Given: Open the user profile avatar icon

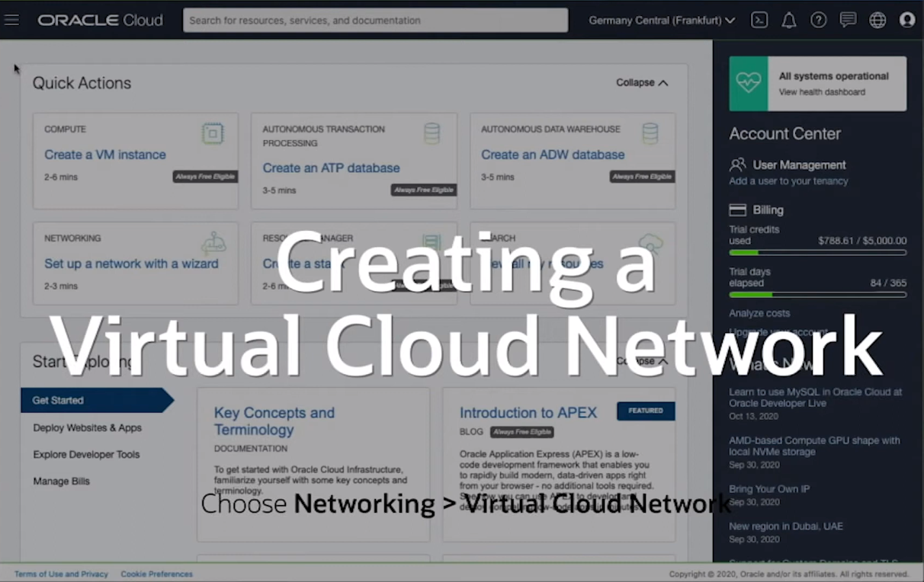Looking at the screenshot, I should [x=907, y=20].
